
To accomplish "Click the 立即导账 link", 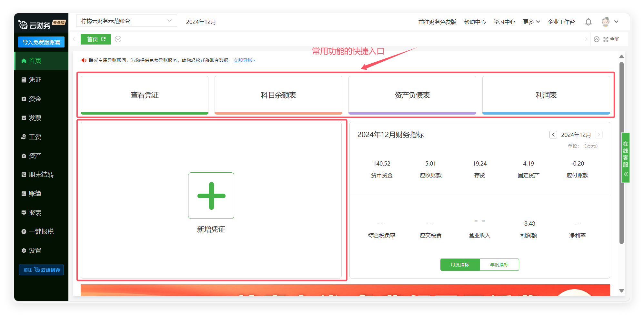I will pyautogui.click(x=244, y=60).
